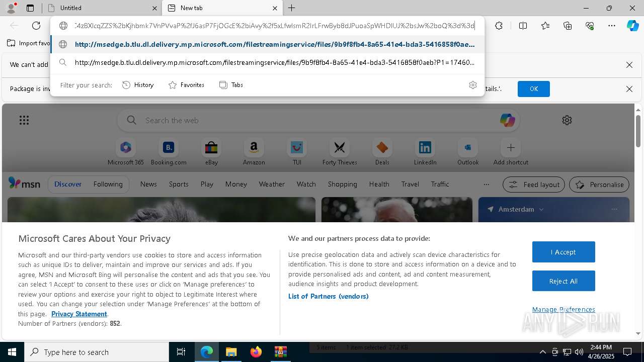Click the Search the web field

pyautogui.click(x=318, y=121)
